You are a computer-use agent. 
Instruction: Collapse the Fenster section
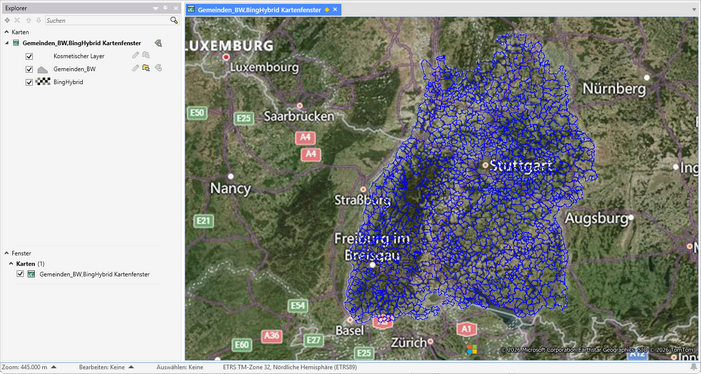pos(7,253)
